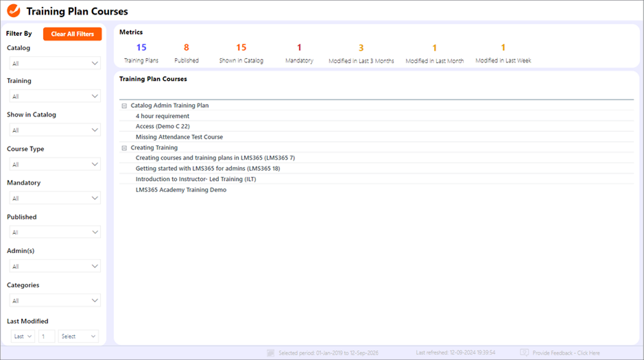Viewport: 644px width, 360px height.
Task: Open the Catalog filter dropdown
Action: (x=55, y=64)
